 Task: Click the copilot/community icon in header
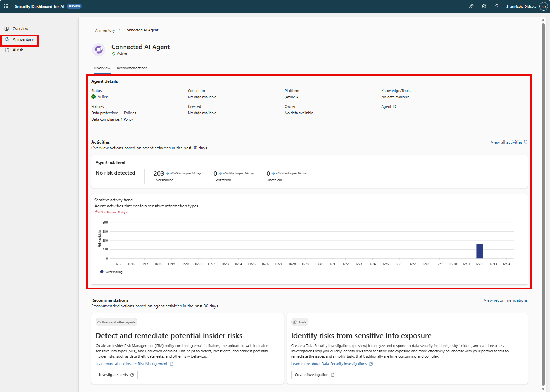(471, 6)
